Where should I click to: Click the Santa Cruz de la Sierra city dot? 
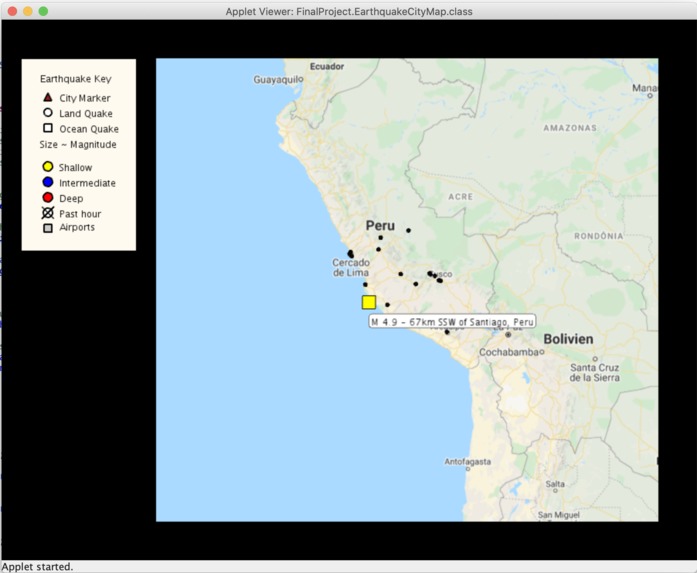tap(595, 359)
